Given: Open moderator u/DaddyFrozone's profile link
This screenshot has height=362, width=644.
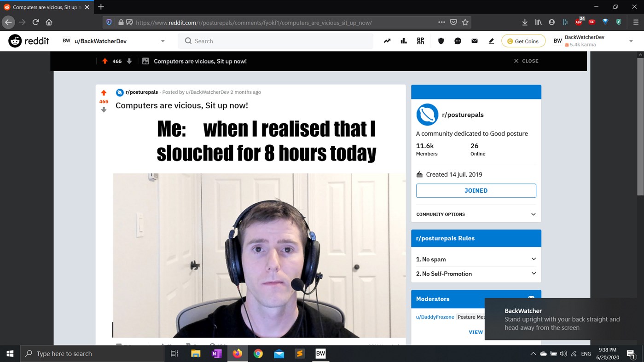Looking at the screenshot, I should [x=434, y=316].
